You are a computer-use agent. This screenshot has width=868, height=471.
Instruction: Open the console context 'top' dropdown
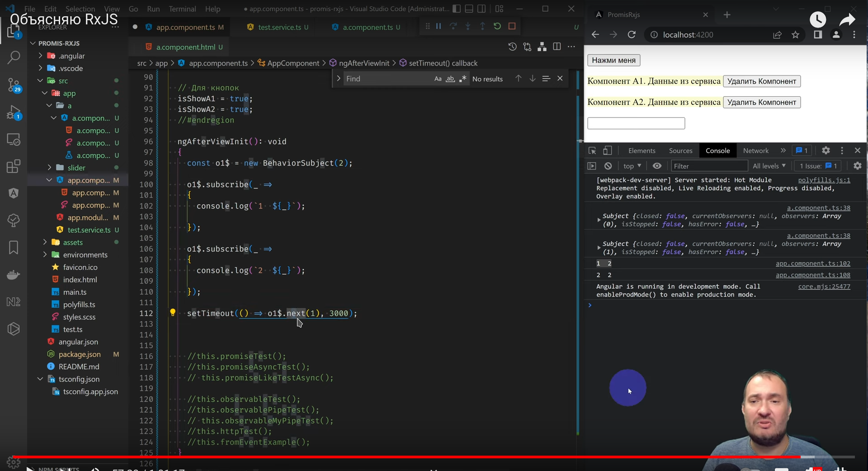[x=632, y=166]
